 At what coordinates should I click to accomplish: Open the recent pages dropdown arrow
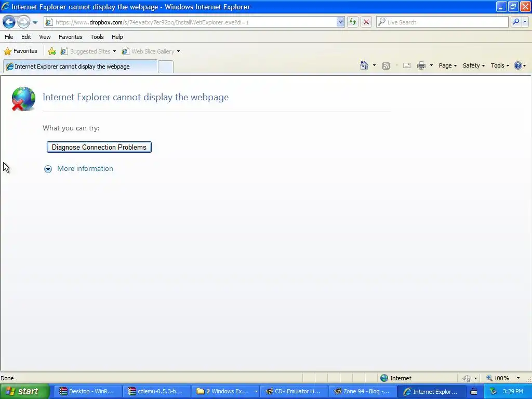point(35,22)
